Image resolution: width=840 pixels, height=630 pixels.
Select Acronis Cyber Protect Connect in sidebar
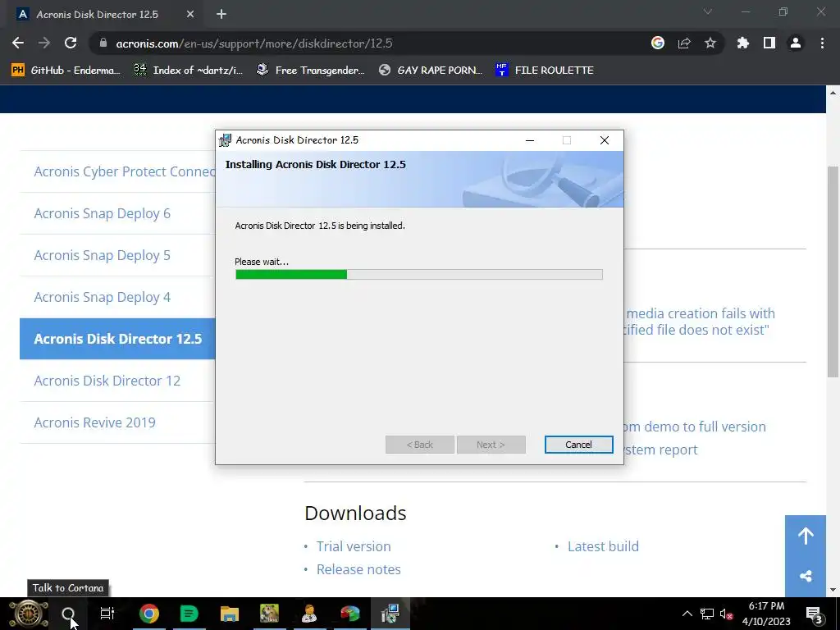tap(125, 171)
